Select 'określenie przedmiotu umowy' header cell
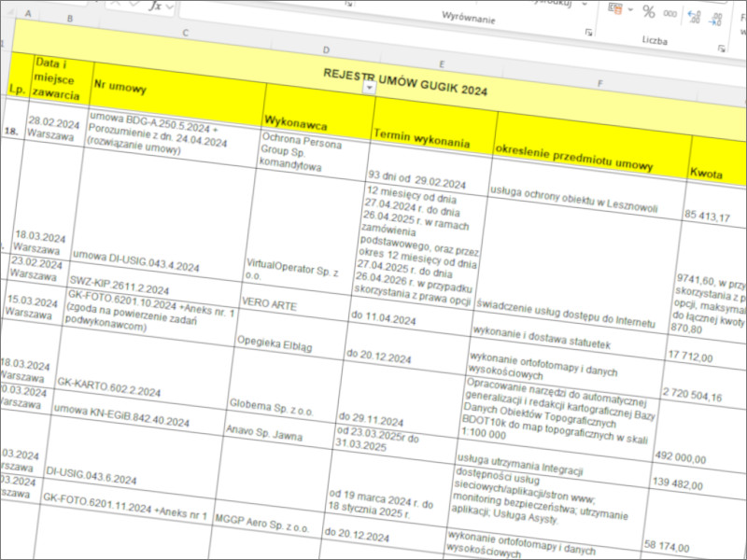Screen dimensions: 747x560 coord(591,147)
